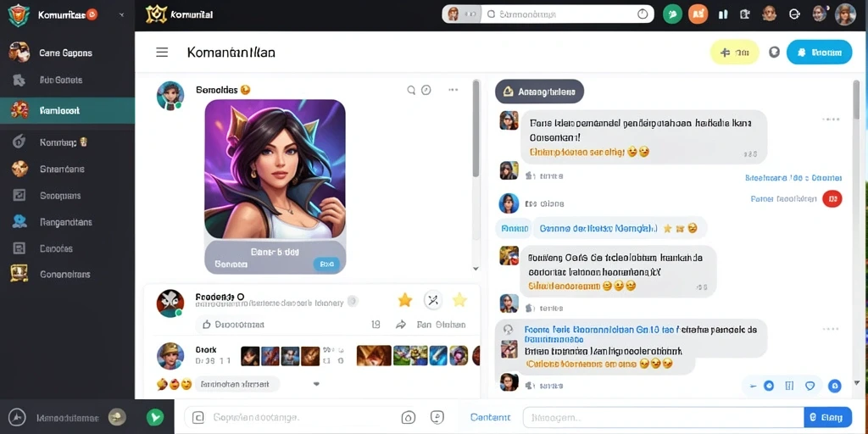868x434 pixels.
Task: Click the blue button in page header
Action: point(820,53)
